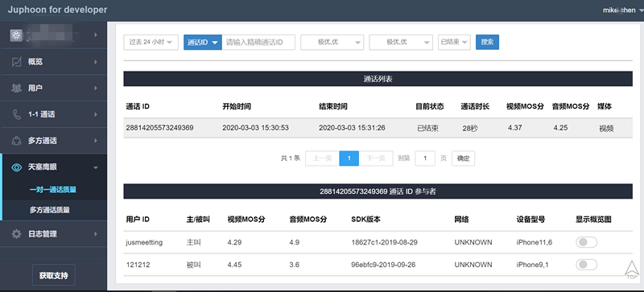644x292 pixels.
Task: Click the 搜索 search button
Action: [x=487, y=42]
